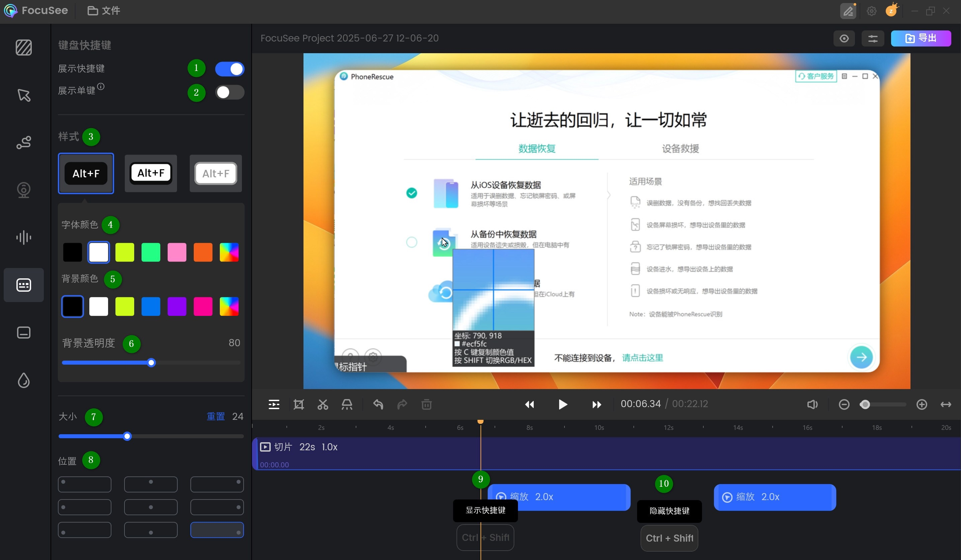Select the second 缩放 2.0x zoom clip

click(x=775, y=497)
